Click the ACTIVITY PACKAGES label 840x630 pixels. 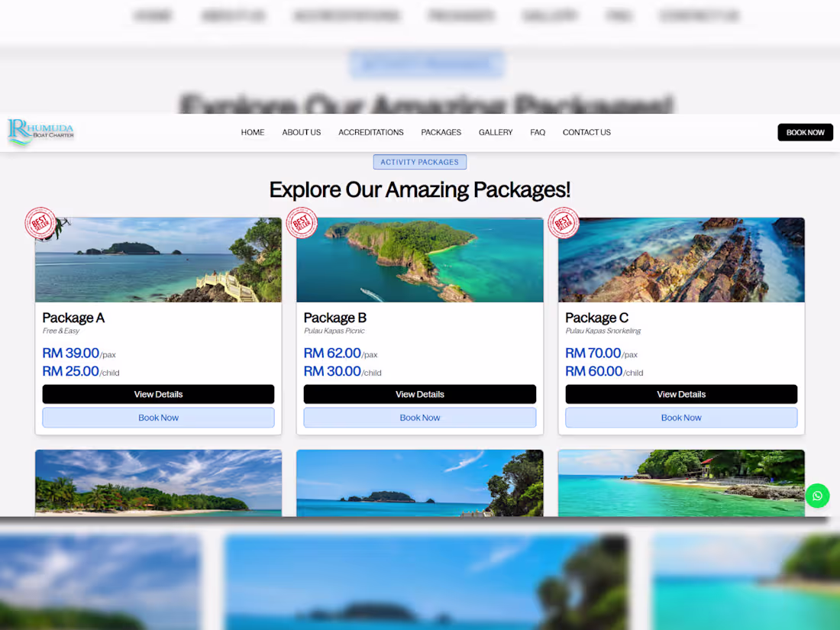click(x=419, y=161)
